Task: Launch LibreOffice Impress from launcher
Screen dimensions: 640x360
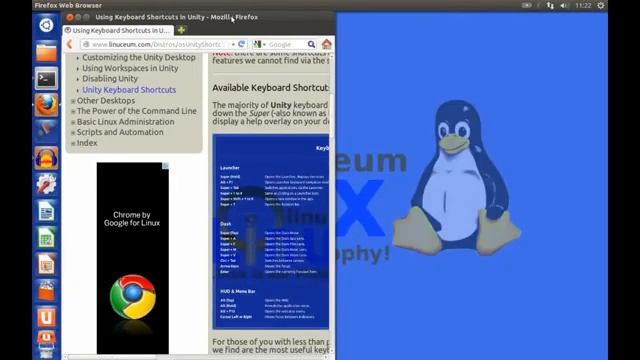Action: click(46, 264)
